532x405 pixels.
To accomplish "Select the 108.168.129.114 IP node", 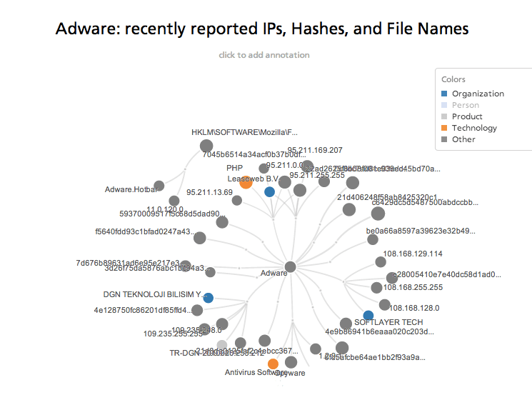I will point(381,261).
